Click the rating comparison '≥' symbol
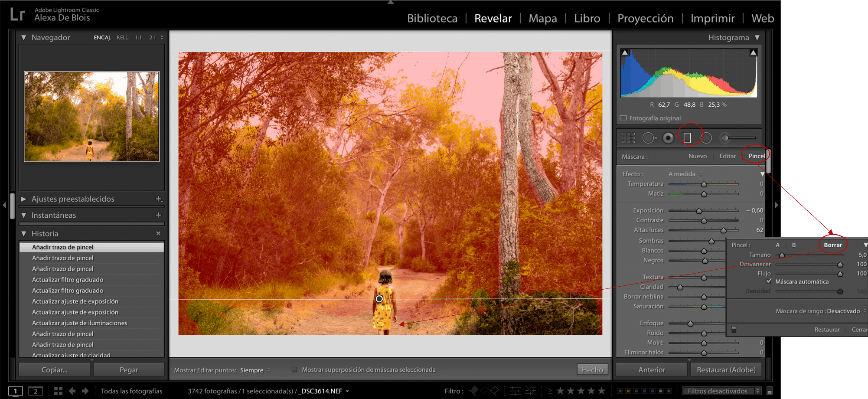The width and height of the screenshot is (868, 399). tap(550, 391)
